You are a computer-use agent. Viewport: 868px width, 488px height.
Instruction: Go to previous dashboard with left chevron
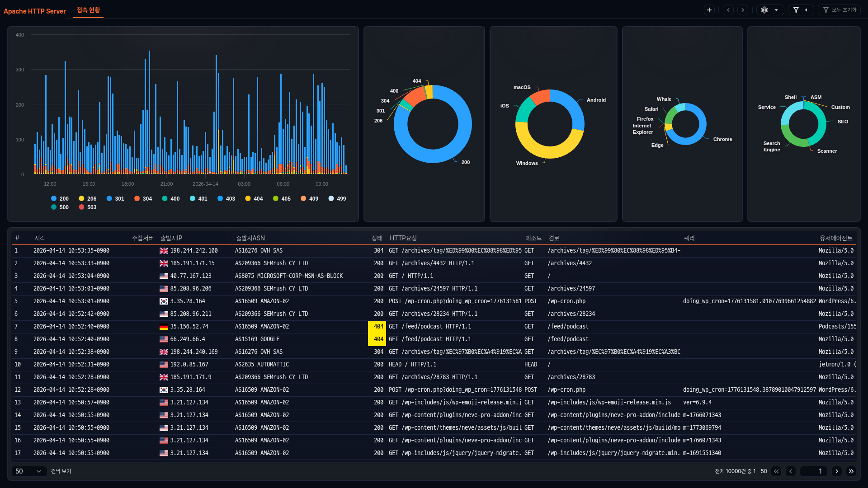(728, 10)
